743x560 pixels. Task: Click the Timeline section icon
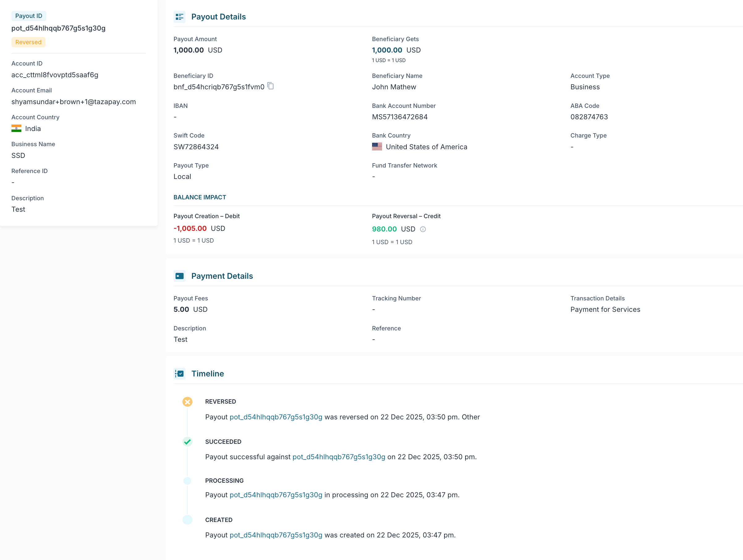point(179,374)
